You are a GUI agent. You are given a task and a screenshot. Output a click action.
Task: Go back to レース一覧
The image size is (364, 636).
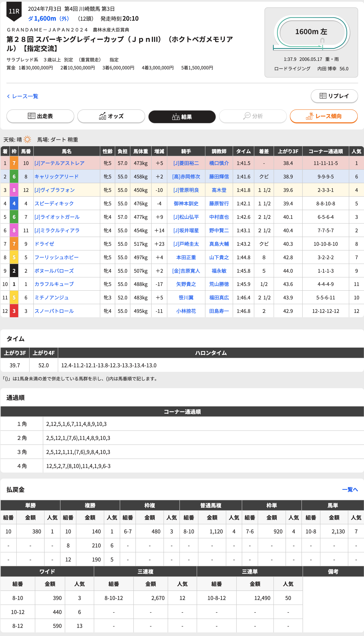pos(25,96)
